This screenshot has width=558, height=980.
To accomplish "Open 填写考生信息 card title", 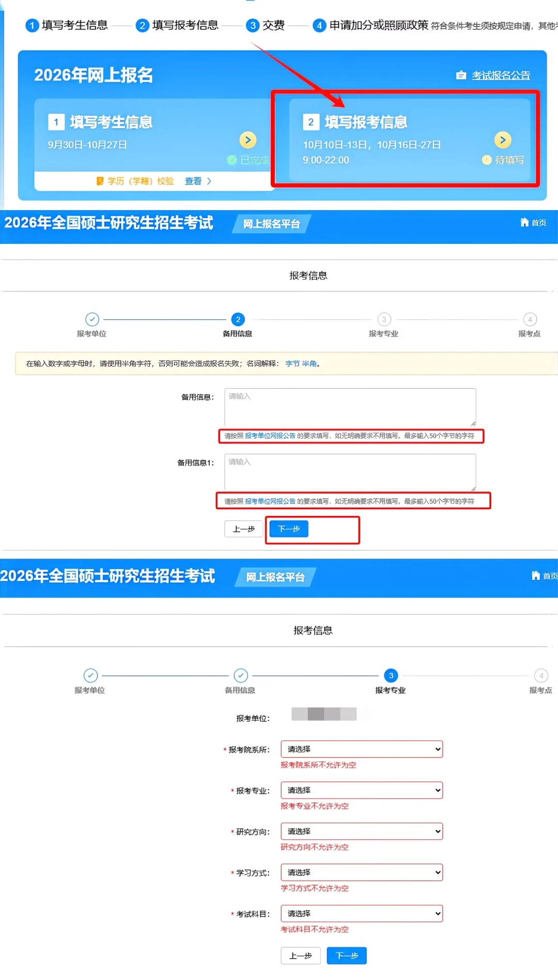I will 111,122.
